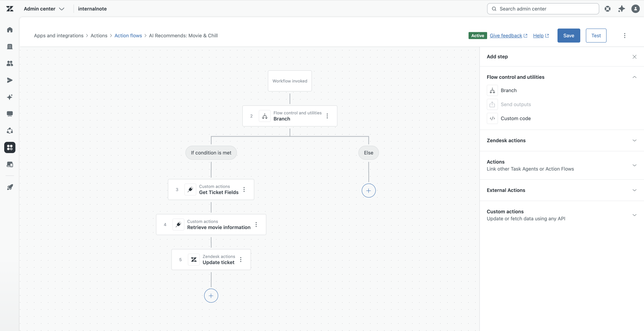Expand the External Actions section
This screenshot has height=331, width=644.
pos(634,190)
